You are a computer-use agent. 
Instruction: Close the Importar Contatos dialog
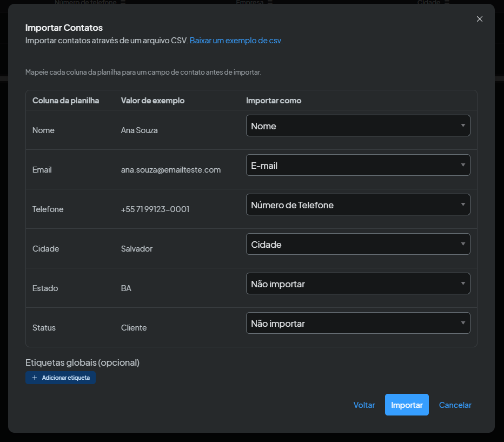click(479, 19)
